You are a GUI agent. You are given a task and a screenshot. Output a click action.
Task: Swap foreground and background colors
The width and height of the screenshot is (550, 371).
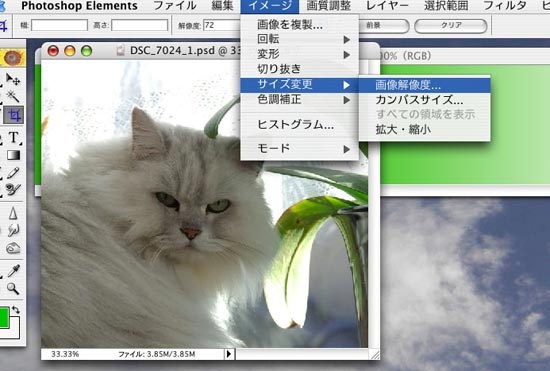(16, 310)
